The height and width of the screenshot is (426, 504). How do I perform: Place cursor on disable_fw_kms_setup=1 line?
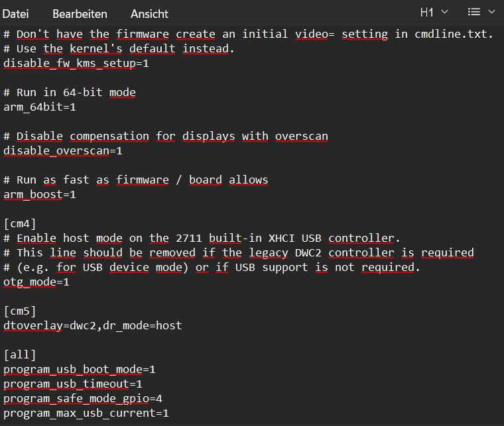point(76,63)
